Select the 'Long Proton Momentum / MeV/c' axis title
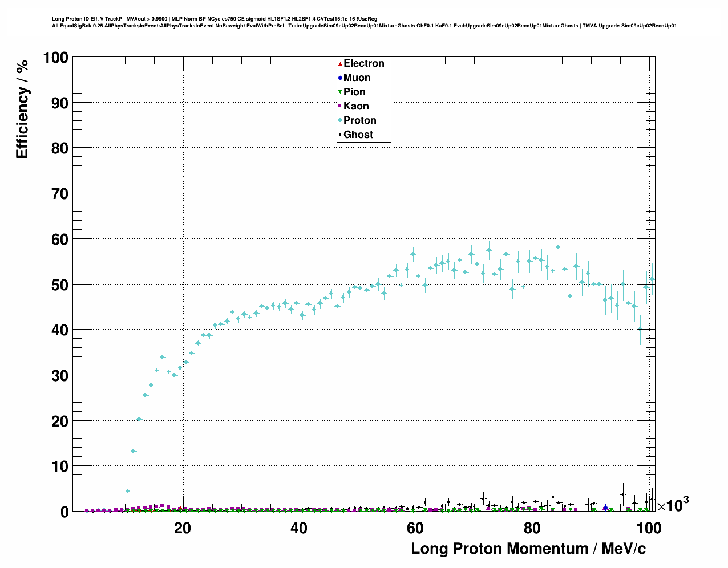The height and width of the screenshot is (568, 728). [x=528, y=549]
